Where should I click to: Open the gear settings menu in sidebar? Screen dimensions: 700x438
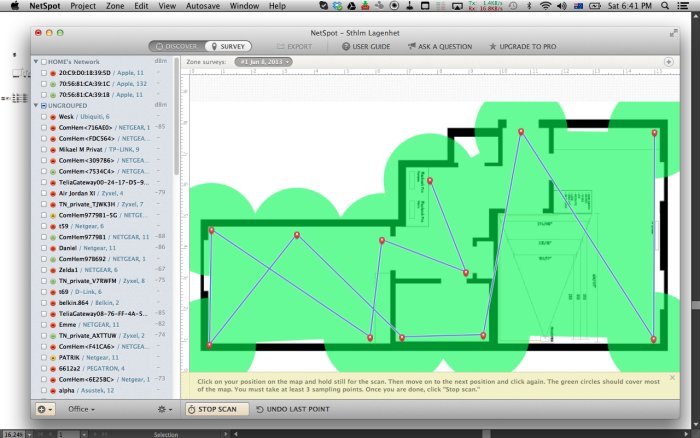tap(165, 409)
